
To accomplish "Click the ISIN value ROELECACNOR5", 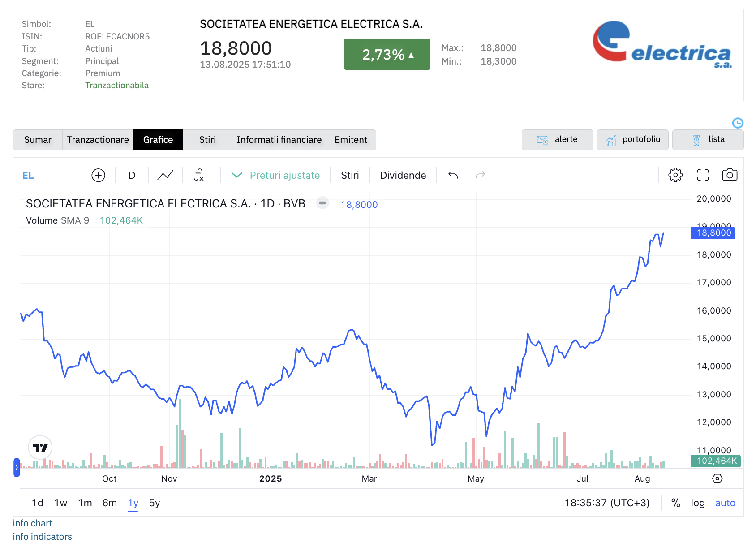I will (x=117, y=36).
